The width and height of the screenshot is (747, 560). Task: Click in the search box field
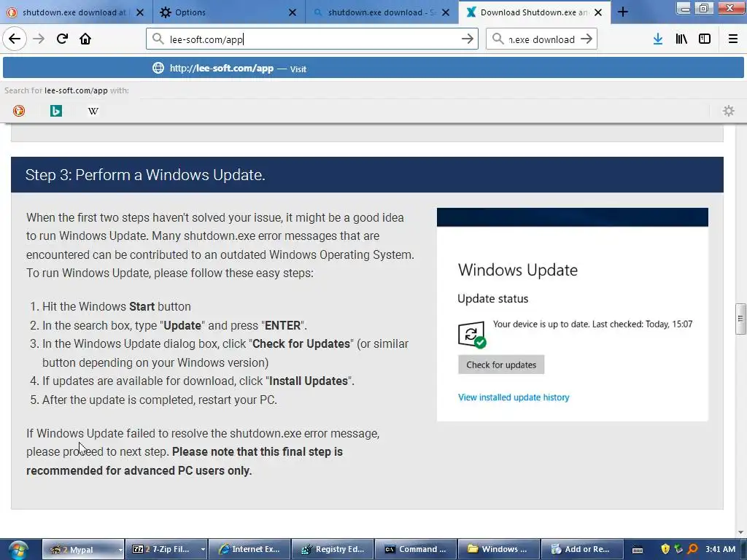coord(541,39)
